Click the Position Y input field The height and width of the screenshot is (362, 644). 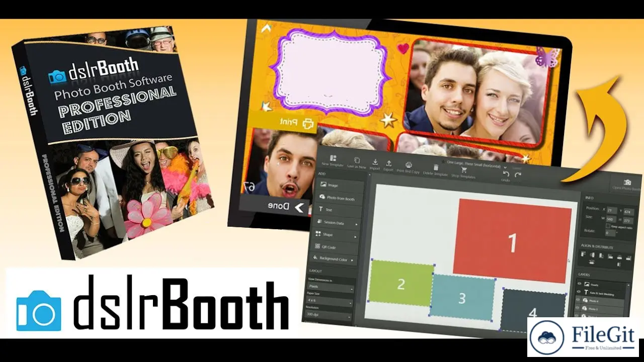tap(629, 212)
